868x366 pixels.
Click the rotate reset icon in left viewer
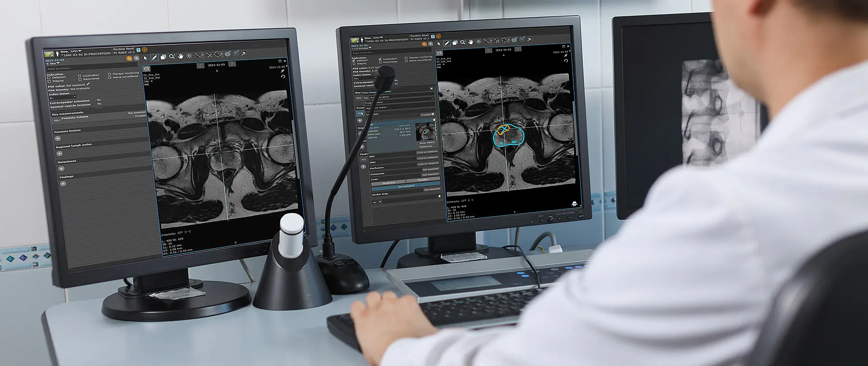pos(283,76)
